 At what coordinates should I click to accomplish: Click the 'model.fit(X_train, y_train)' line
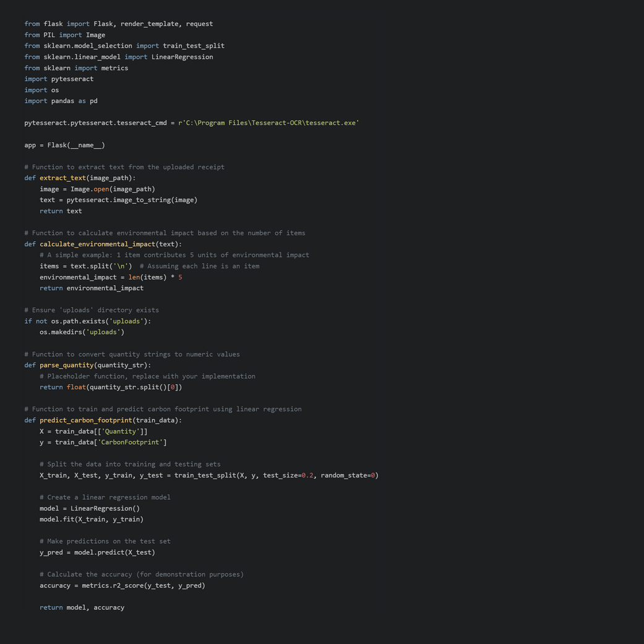point(92,520)
